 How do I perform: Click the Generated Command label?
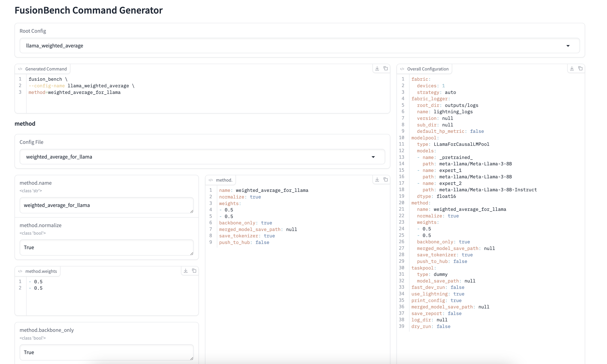pos(46,69)
